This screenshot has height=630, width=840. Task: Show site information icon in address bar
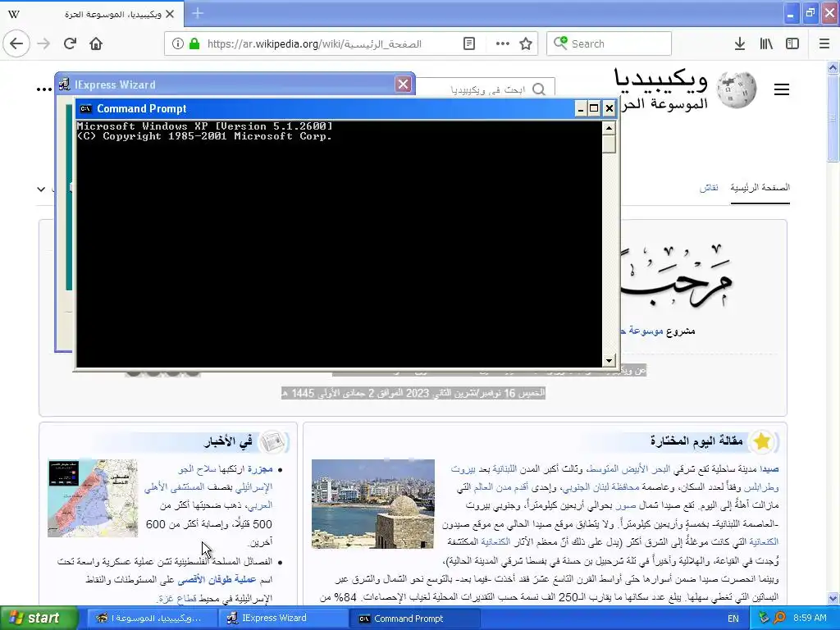pyautogui.click(x=178, y=44)
